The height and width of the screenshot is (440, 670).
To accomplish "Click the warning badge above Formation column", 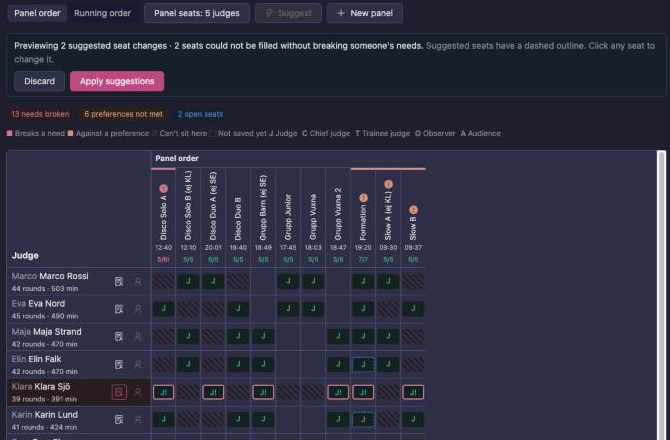I will [x=363, y=198].
